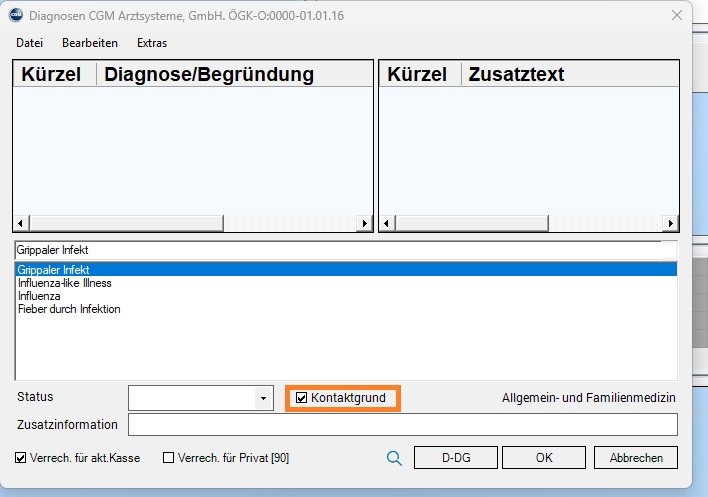708x497 pixels.
Task: Click the CGM application icon in title bar
Action: coord(16,15)
